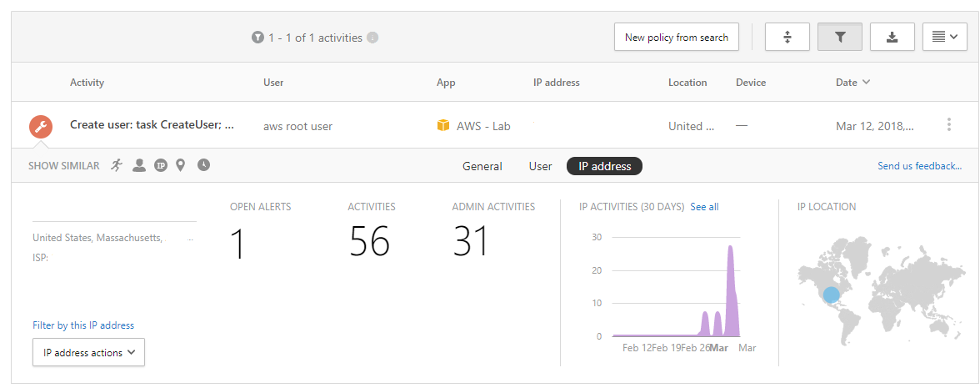
Task: Click the open alerts count 1
Action: tap(237, 243)
